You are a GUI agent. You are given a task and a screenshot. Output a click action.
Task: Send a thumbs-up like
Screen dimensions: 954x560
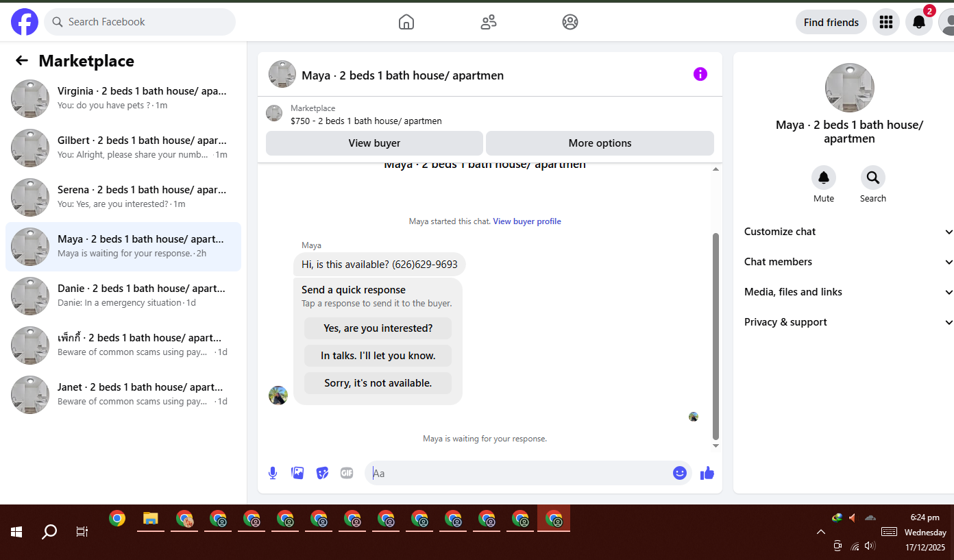707,473
